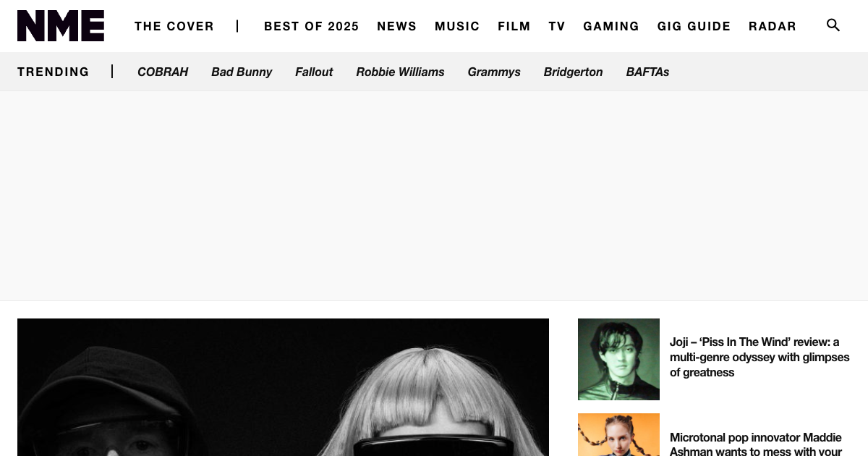Open BAFTAs trending link
868x456 pixels.
(647, 72)
